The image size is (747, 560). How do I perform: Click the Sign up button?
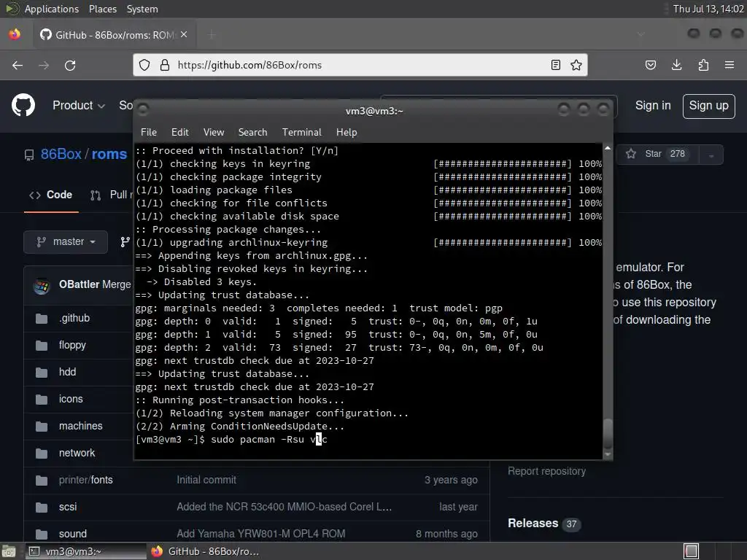708,106
